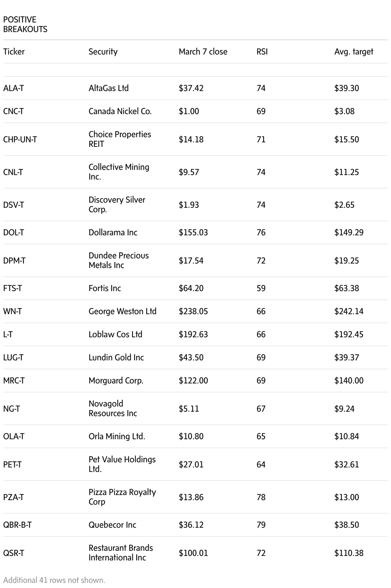Click the Security column header
Viewport: 391px width, 588px height.
103,52
